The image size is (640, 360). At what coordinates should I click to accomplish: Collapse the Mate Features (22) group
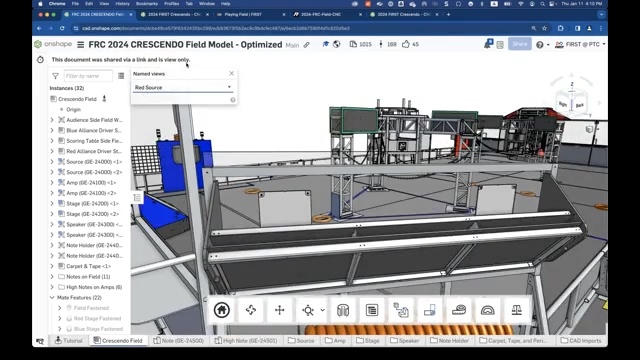pos(52,298)
